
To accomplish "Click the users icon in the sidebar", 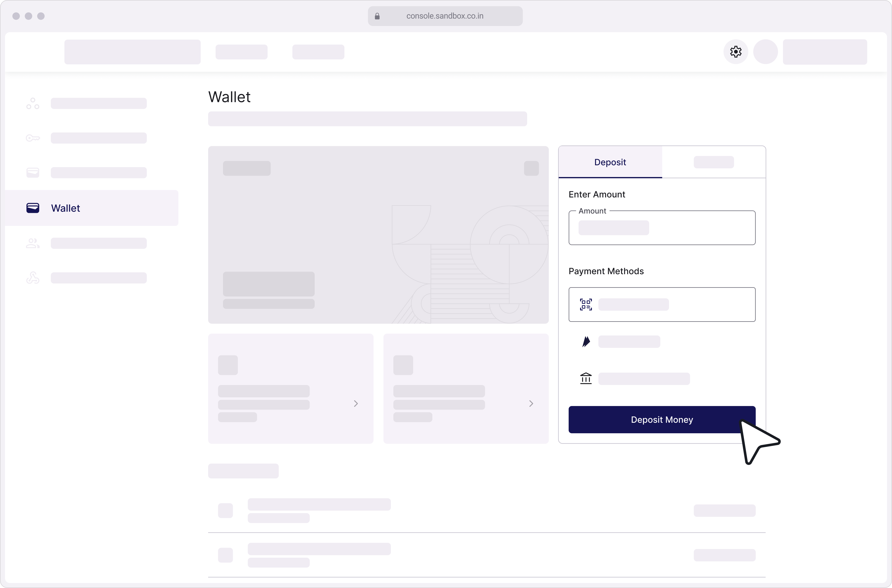I will point(33,243).
